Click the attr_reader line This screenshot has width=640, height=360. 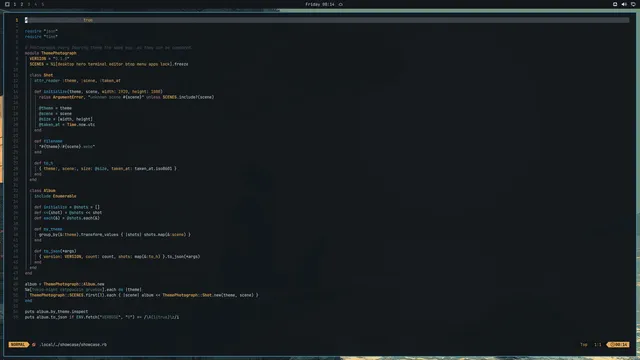pos(77,80)
